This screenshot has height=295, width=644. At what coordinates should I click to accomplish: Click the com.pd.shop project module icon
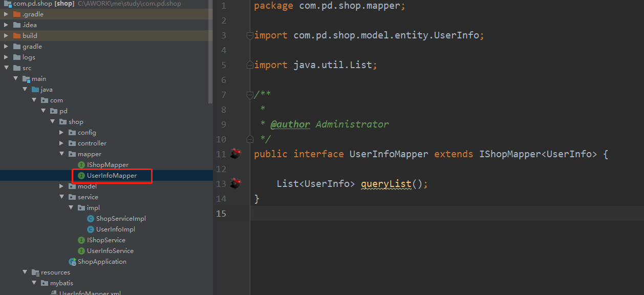coord(8,4)
